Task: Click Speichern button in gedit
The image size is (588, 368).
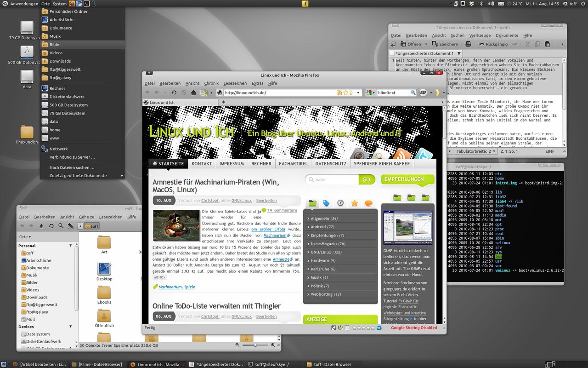Action: coord(445,44)
